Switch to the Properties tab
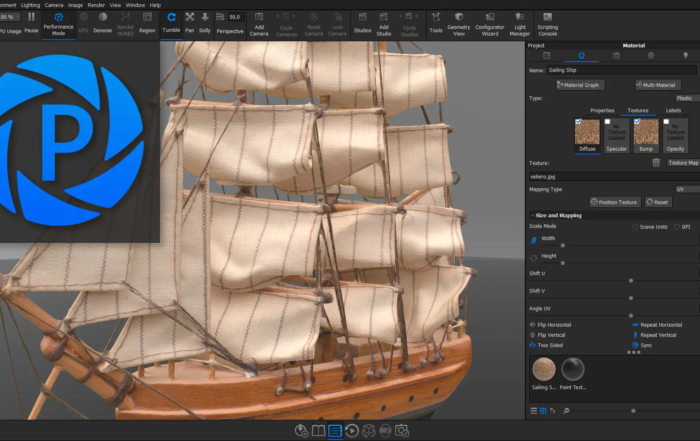Screen dimensions: 700x441 coord(602,110)
